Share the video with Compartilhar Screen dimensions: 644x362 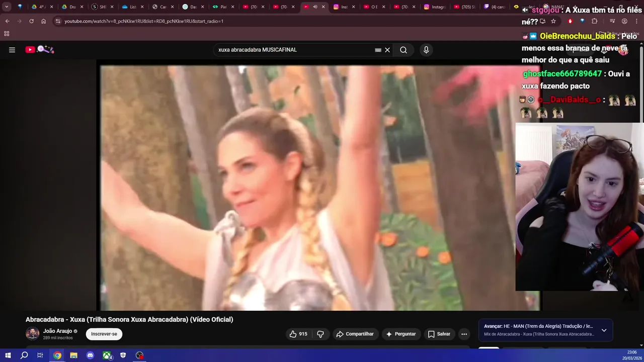tap(355, 334)
